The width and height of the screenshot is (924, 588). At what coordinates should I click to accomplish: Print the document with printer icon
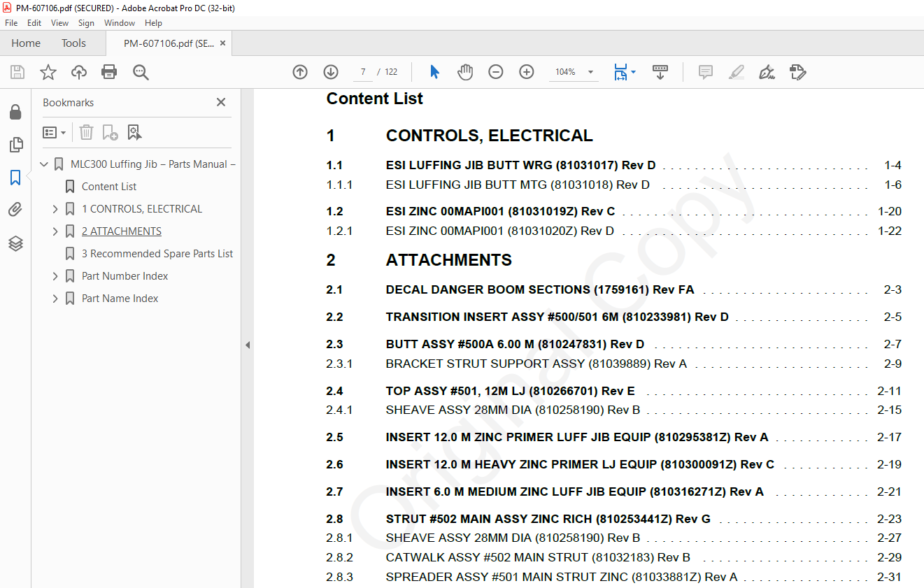tap(109, 72)
